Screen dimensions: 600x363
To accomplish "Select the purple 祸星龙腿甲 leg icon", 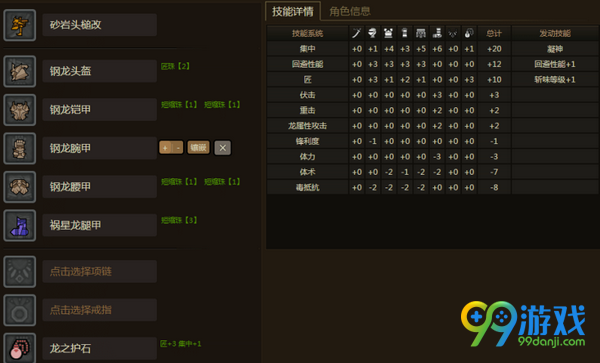I will 20,225.
